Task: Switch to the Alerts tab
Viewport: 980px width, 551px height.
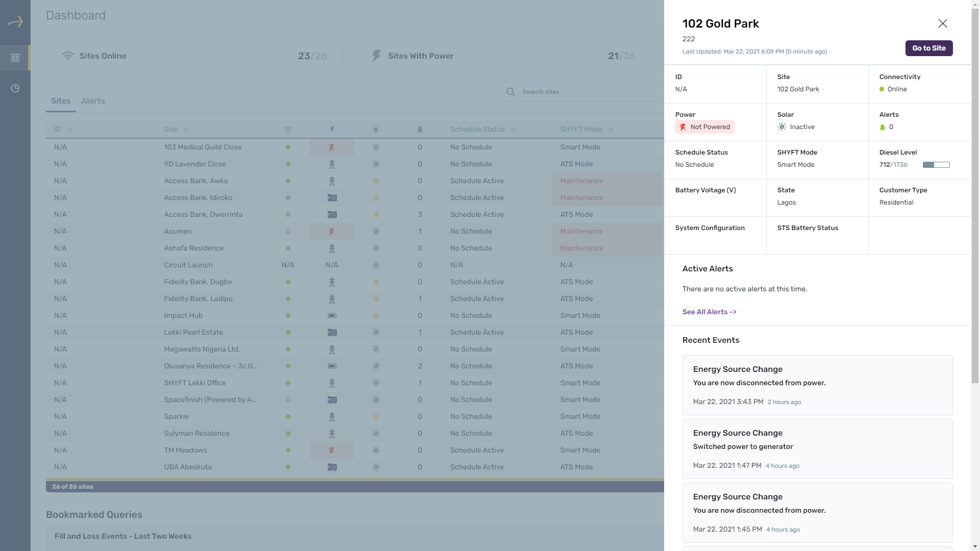Action: (93, 101)
